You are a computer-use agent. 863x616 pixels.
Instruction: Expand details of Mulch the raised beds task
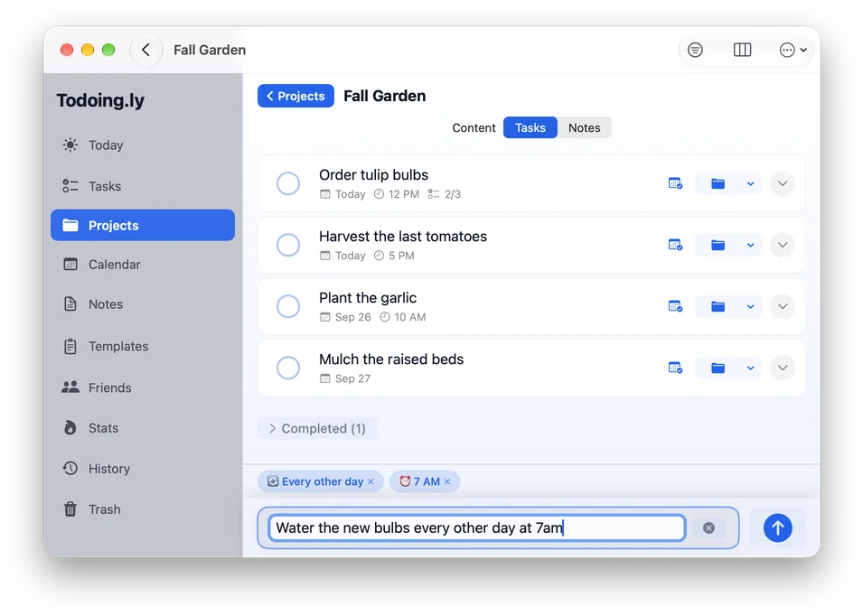tap(782, 368)
